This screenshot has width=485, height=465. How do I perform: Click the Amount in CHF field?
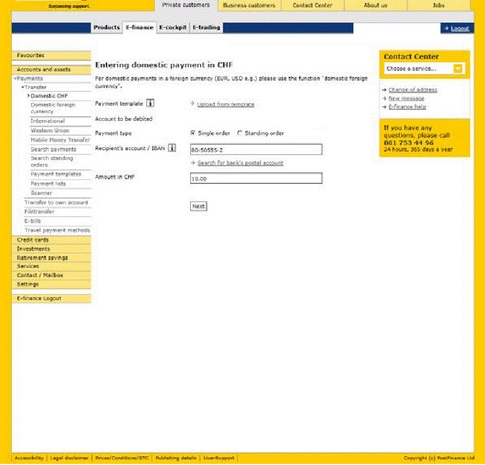click(256, 178)
